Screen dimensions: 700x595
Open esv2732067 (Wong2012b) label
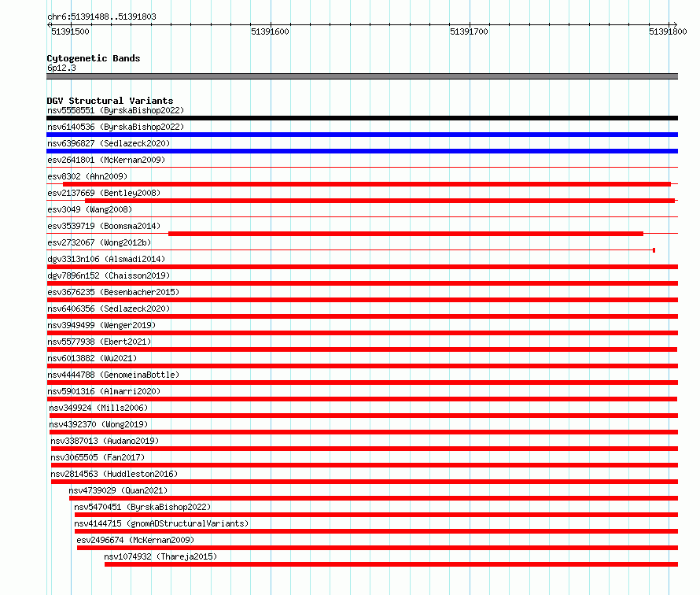(99, 242)
